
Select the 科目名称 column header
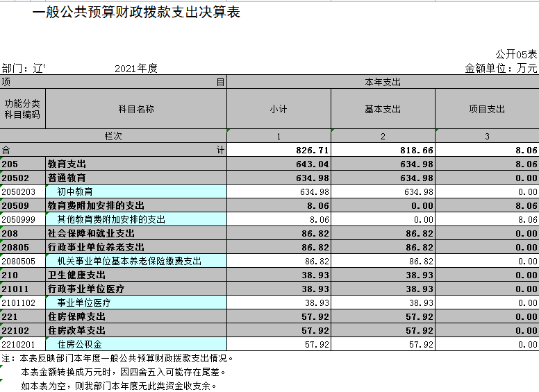coord(136,109)
